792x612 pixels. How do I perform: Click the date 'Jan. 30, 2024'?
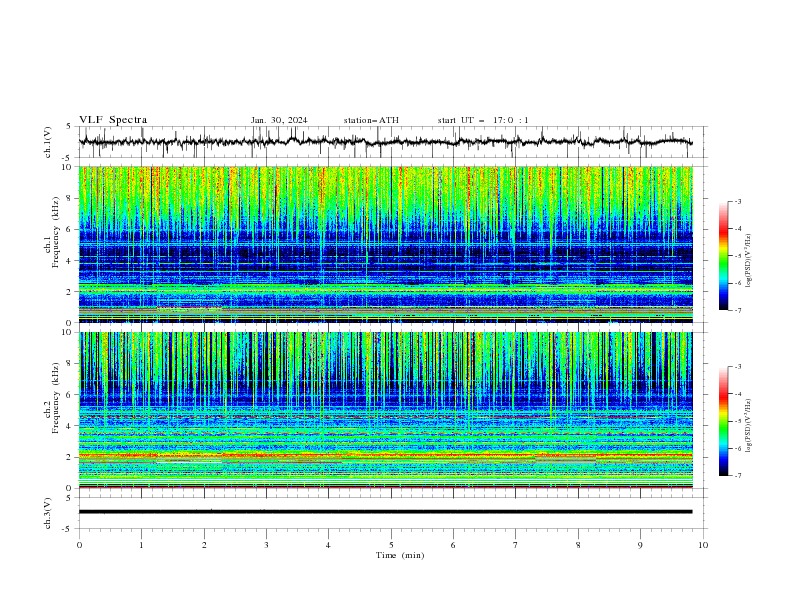[x=279, y=120]
